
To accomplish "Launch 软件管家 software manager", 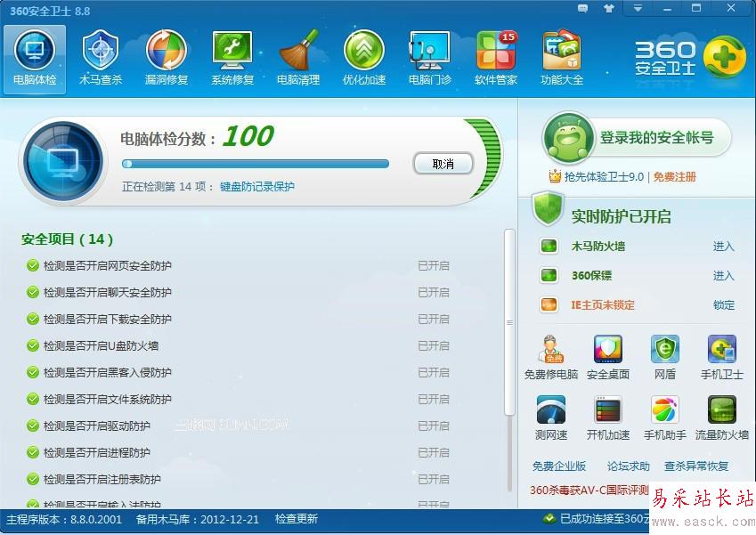I will click(496, 60).
